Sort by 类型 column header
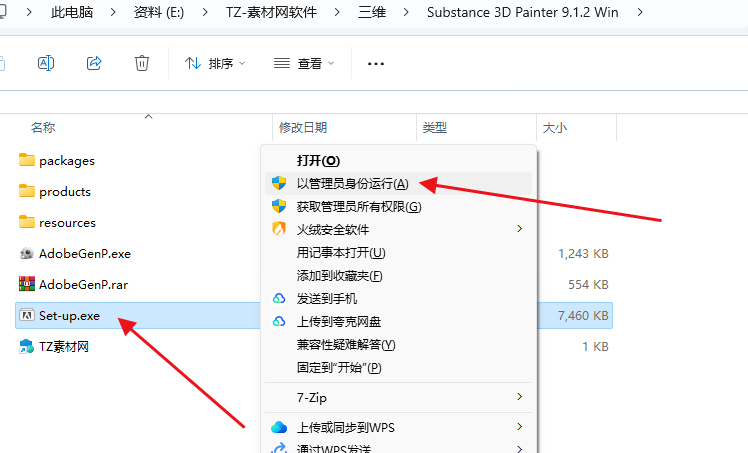Viewport: 748px width, 453px height. click(435, 127)
